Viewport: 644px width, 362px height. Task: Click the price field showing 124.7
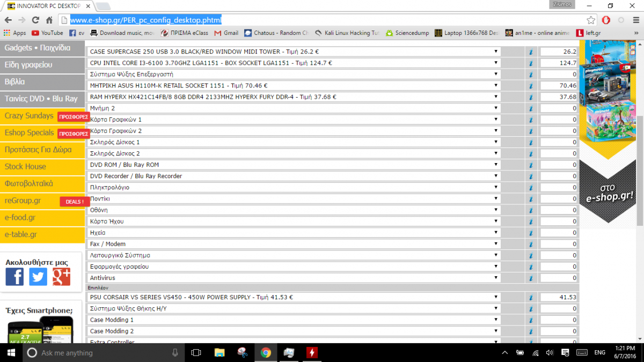pos(559,63)
